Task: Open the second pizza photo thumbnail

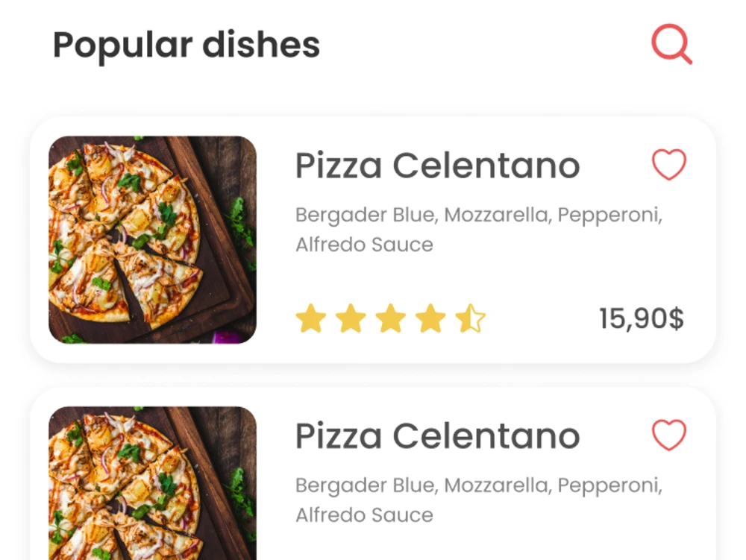Action: [153, 483]
